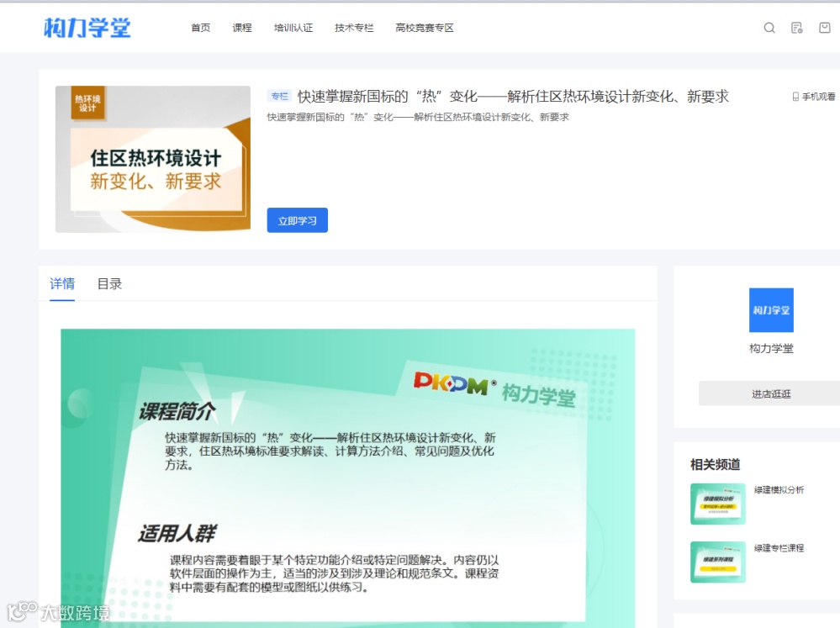Screen dimensions: 840x628
Task: Open the 绿建模拟分析 channel link
Action: 779,490
